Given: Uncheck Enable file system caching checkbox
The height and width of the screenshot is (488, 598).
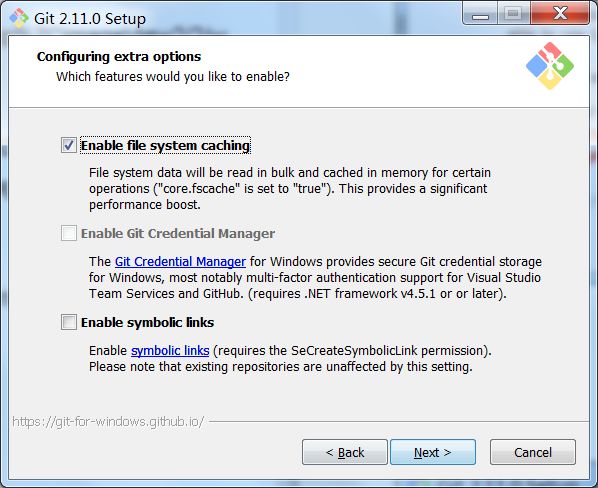Looking at the screenshot, I should coord(69,145).
